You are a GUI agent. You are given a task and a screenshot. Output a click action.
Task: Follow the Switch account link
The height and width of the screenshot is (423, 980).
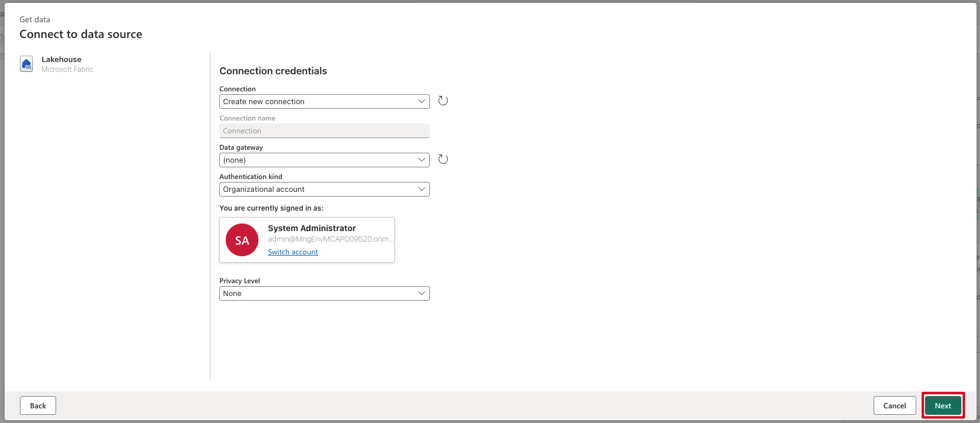(293, 252)
